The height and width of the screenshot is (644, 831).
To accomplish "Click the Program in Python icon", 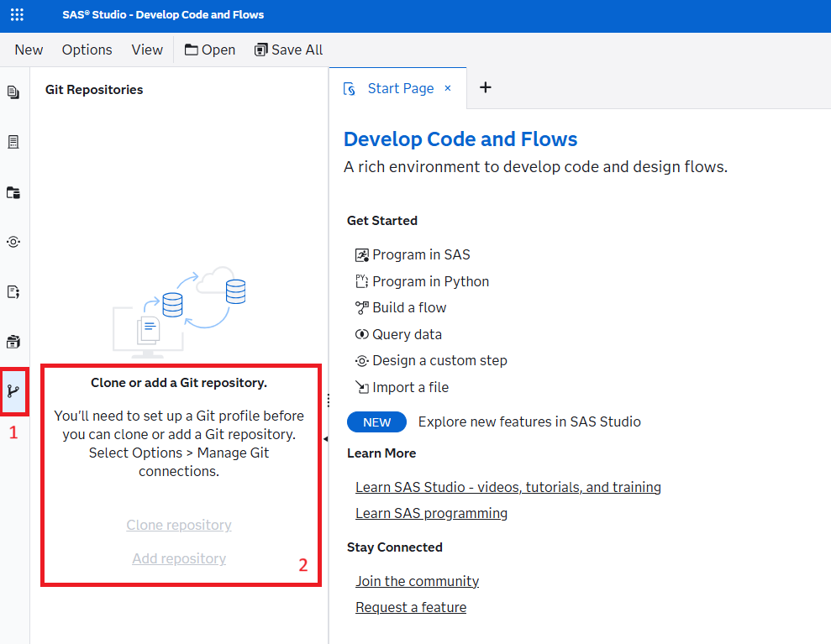I will click(361, 281).
